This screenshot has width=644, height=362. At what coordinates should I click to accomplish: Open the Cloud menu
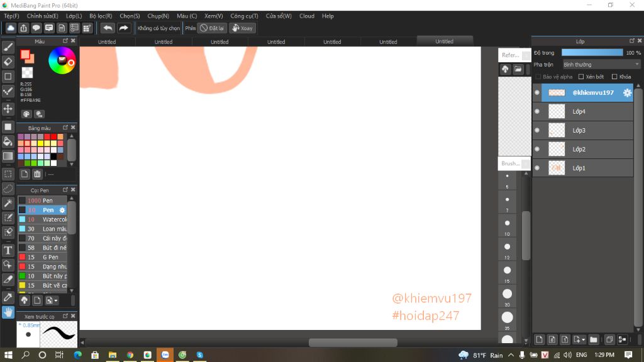click(x=307, y=16)
